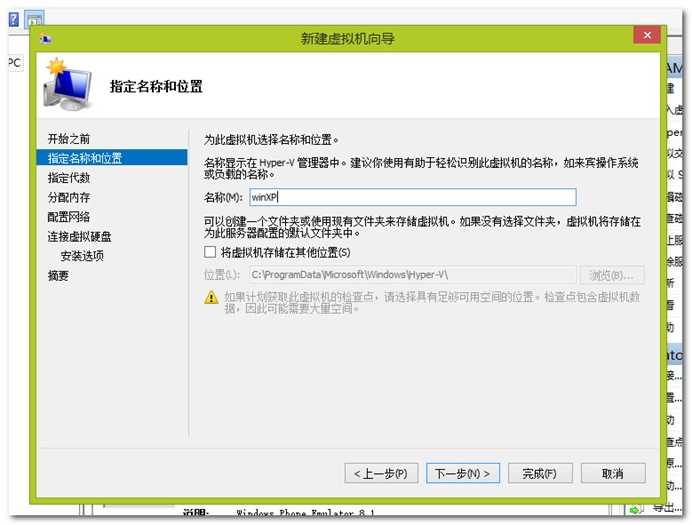Focus the 名称(M) name input field
Viewport: 692px width, 525px height.
pos(413,197)
